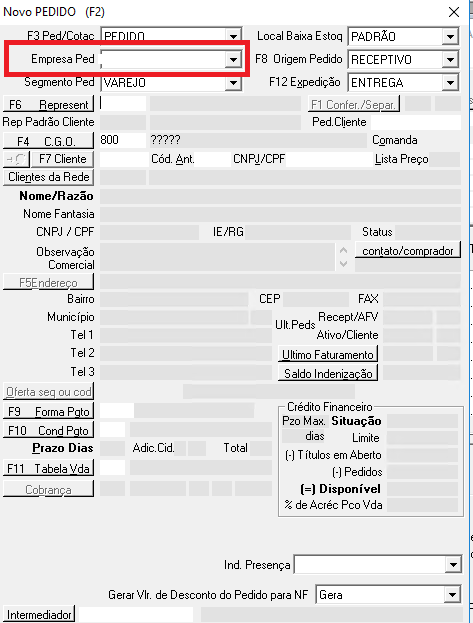Click the C.G.O. field containing 800
The image size is (473, 623).
(x=123, y=140)
